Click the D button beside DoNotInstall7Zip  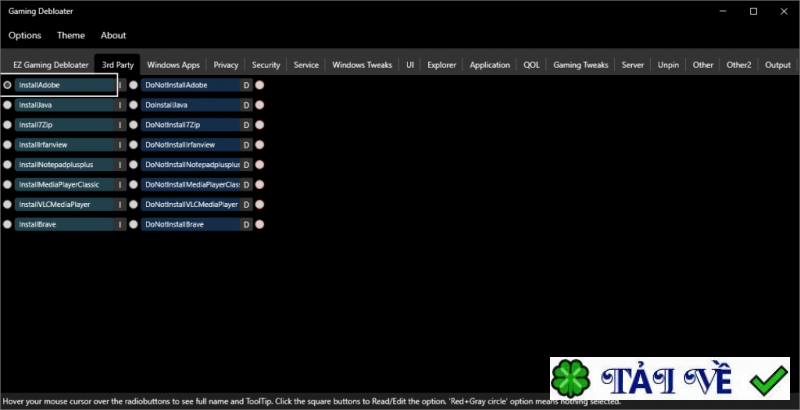click(246, 125)
